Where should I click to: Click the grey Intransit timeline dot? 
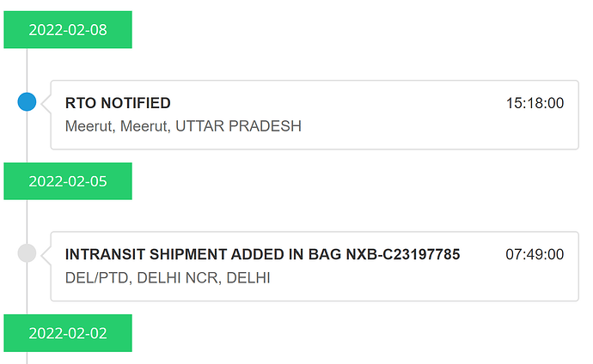27,253
